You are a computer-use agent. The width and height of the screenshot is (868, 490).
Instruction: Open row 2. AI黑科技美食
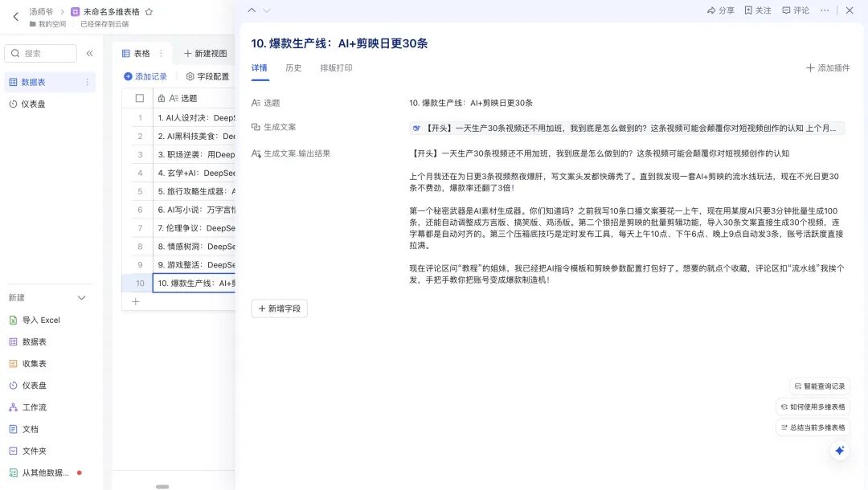click(x=194, y=136)
